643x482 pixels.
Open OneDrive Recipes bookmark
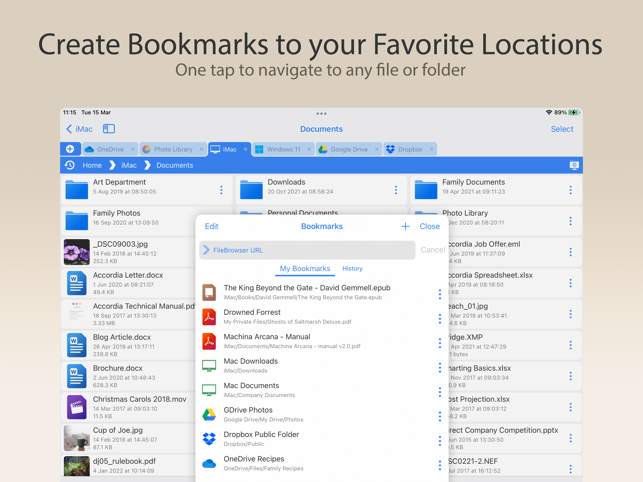point(316,463)
